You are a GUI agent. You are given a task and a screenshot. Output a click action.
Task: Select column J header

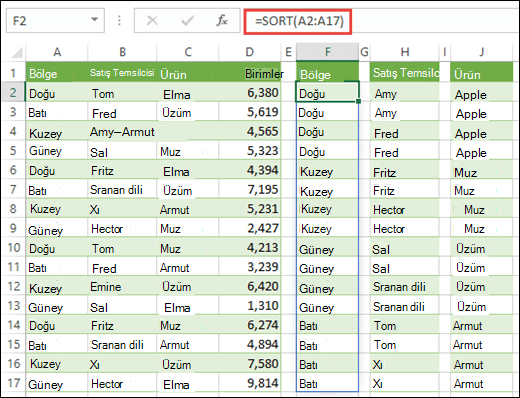click(x=481, y=52)
